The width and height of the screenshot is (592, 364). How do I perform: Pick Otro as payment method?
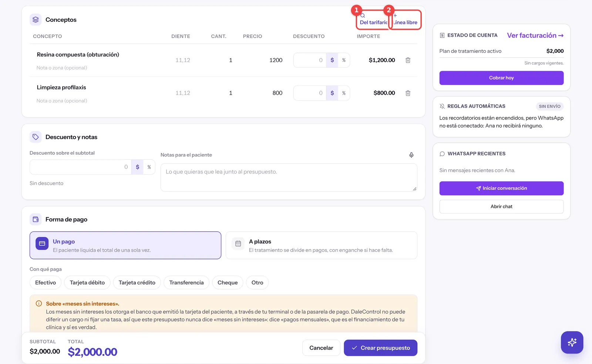[x=258, y=283]
